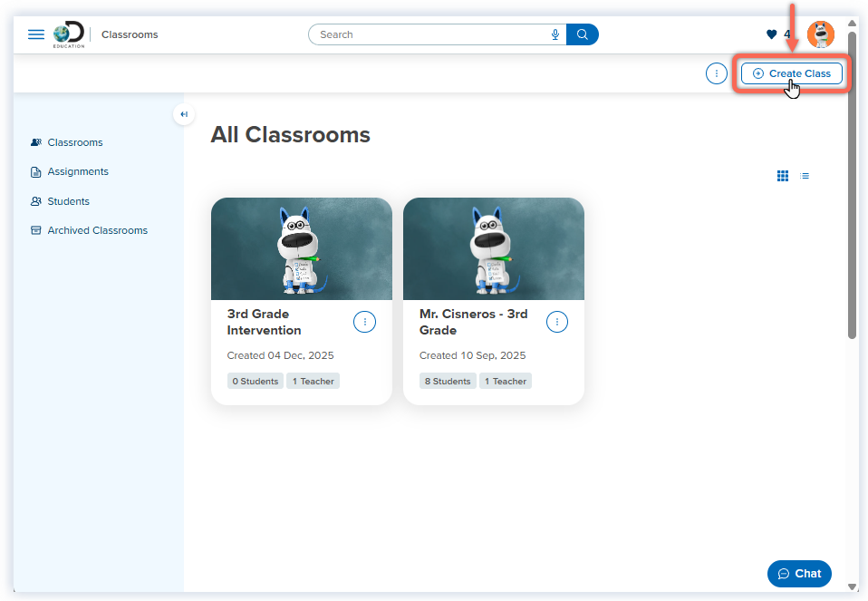Screen dimensions: 868x601
Task: Open your profile avatar menu
Action: [820, 34]
